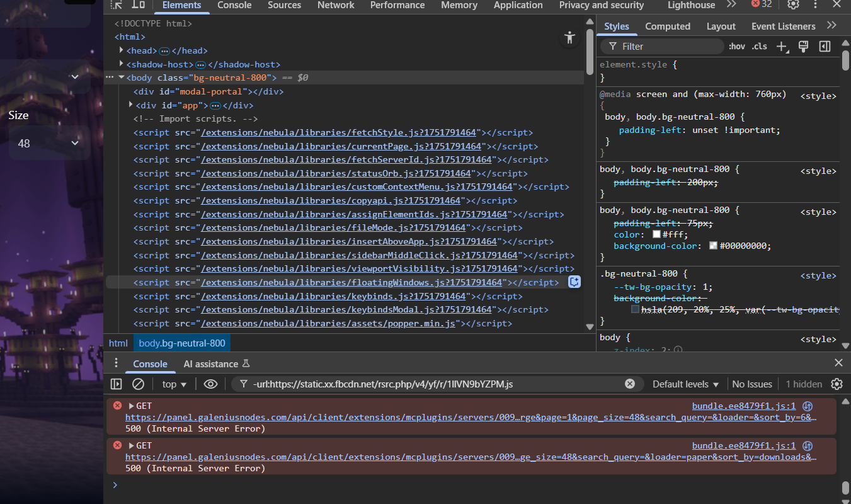Open the Performance panel tab
The height and width of the screenshot is (504, 851).
pos(397,5)
